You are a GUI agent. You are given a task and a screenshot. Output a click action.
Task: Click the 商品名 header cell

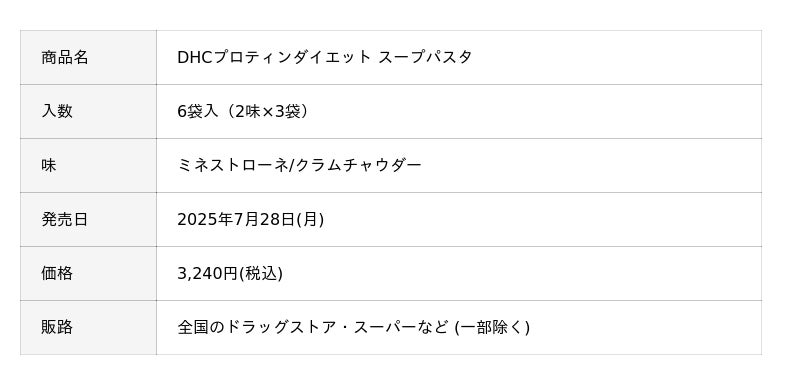(88, 58)
